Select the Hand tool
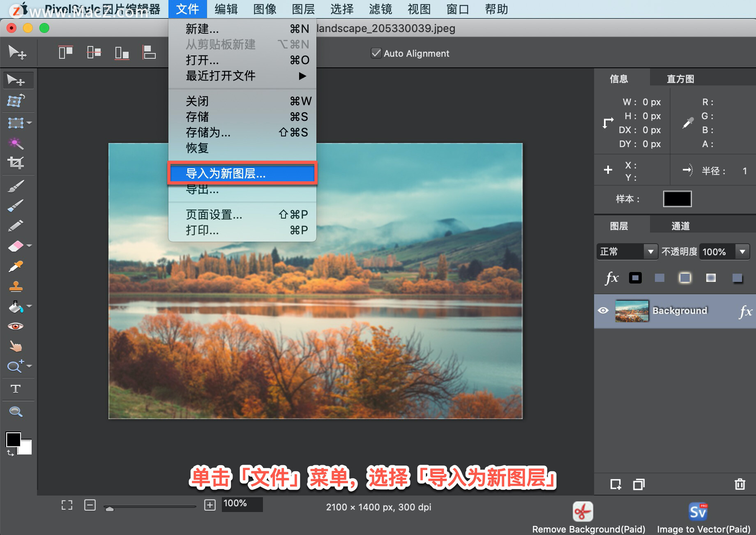 [x=16, y=346]
